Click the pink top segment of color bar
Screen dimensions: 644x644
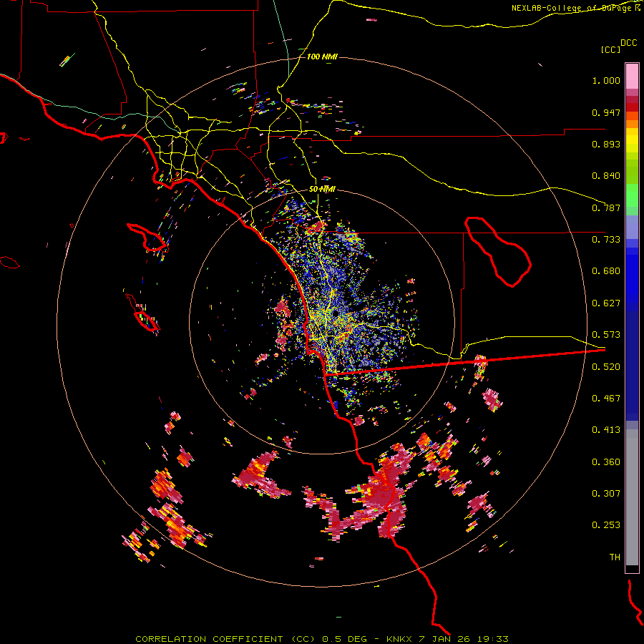(x=632, y=77)
